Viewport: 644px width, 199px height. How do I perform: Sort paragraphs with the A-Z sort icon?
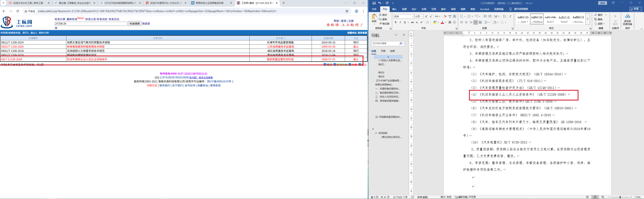tap(504, 16)
